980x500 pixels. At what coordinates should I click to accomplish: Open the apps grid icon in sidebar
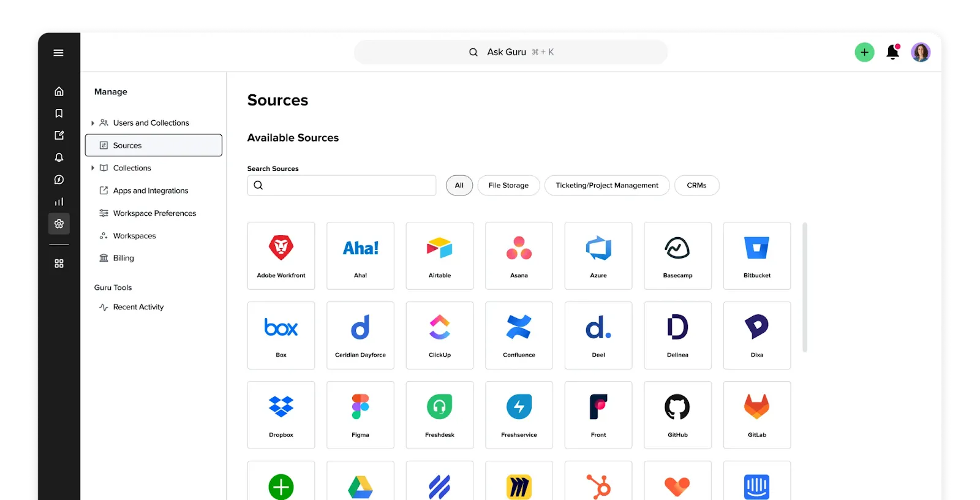(x=59, y=263)
